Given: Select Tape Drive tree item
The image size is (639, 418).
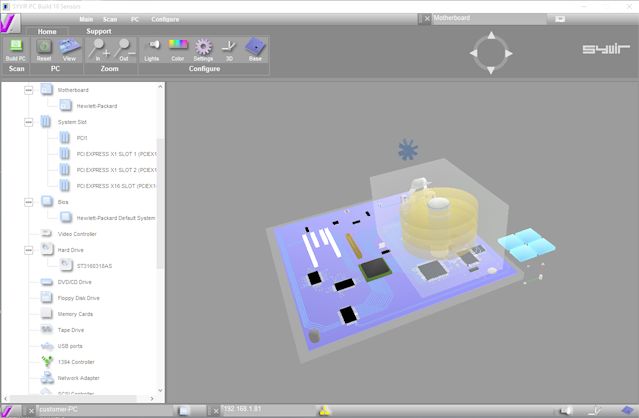Looking at the screenshot, I should [x=71, y=330].
